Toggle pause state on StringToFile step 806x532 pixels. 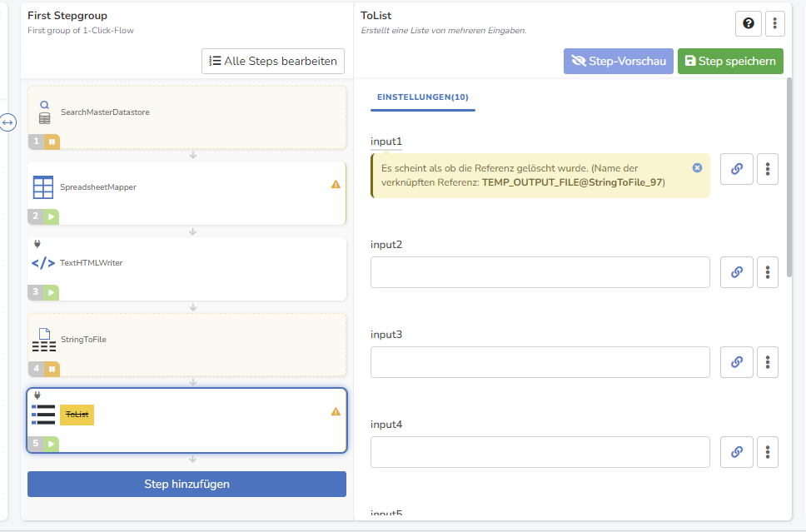click(x=52, y=369)
